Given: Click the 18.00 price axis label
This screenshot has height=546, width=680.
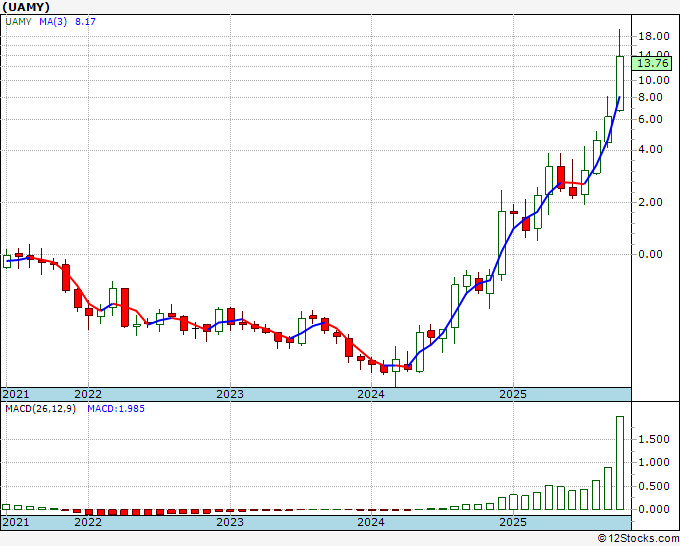Looking at the screenshot, I should pos(654,36).
